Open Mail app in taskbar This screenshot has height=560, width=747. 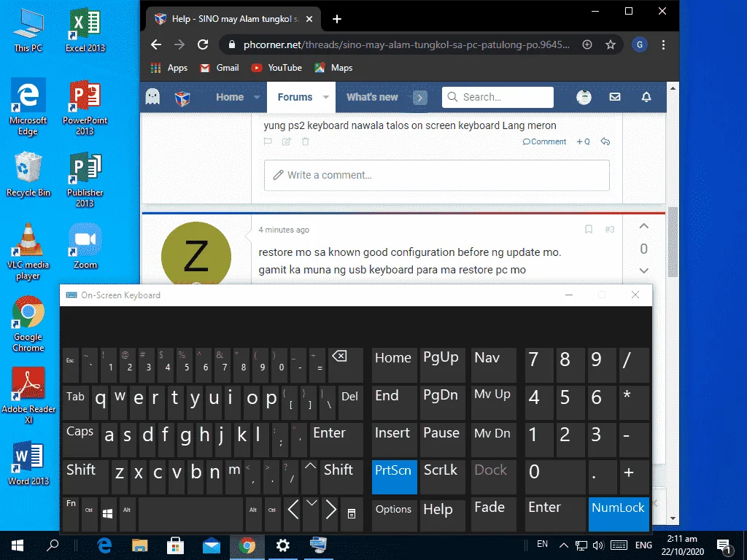click(x=211, y=545)
